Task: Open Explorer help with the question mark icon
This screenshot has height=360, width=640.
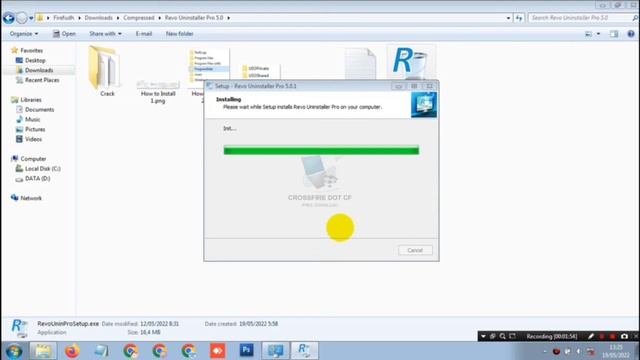Action: tap(631, 34)
